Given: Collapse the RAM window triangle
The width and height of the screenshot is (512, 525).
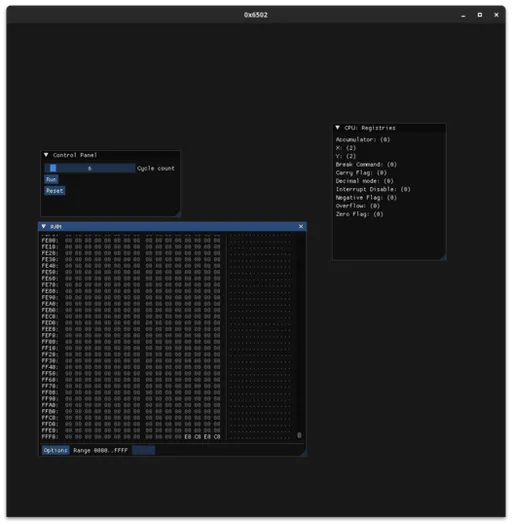Looking at the screenshot, I should pyautogui.click(x=44, y=227).
